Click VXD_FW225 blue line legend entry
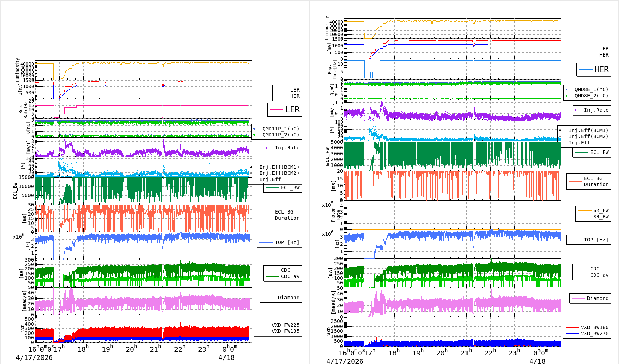 278,325
